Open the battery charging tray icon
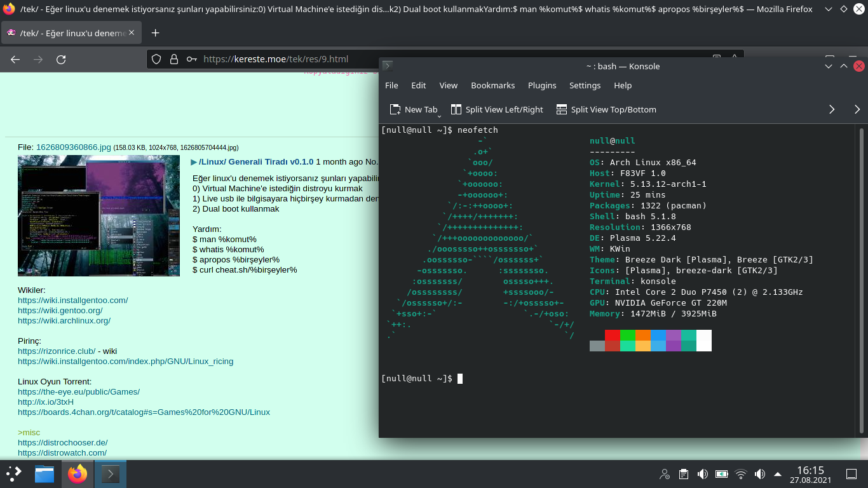This screenshot has width=868, height=488. 722,474
